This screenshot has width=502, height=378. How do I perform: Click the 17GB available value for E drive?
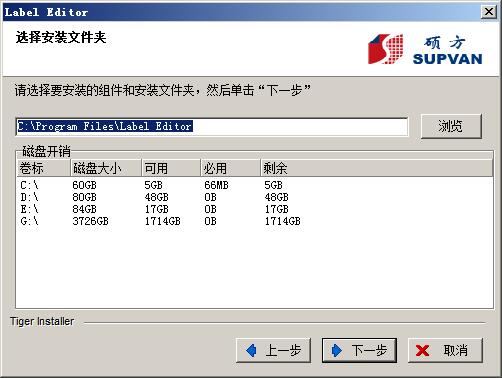156,209
